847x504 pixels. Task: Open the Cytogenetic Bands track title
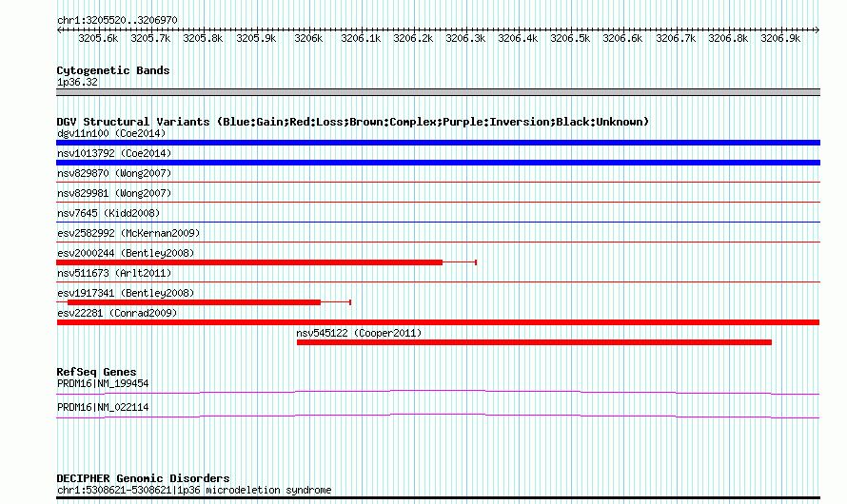click(x=113, y=70)
